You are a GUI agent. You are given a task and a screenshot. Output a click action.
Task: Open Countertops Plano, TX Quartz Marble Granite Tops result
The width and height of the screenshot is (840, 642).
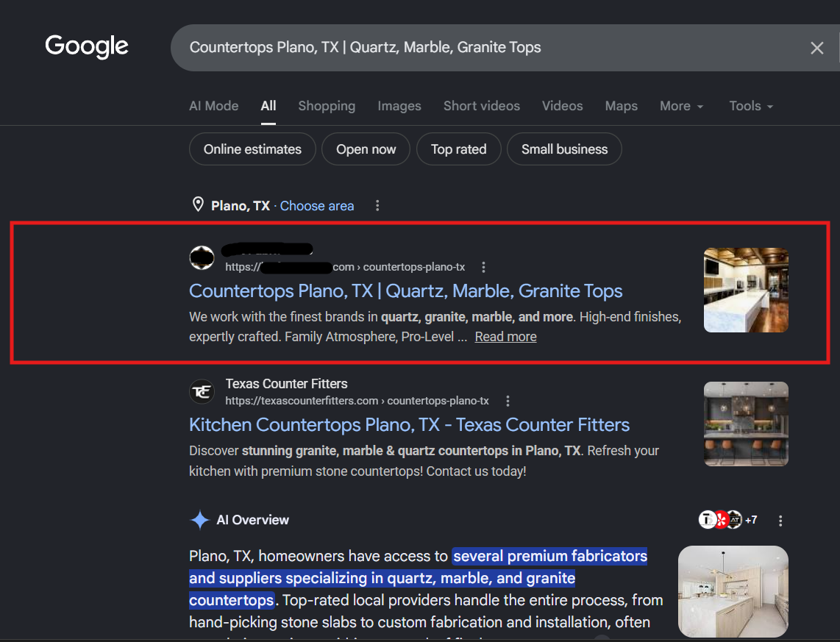[x=405, y=290]
